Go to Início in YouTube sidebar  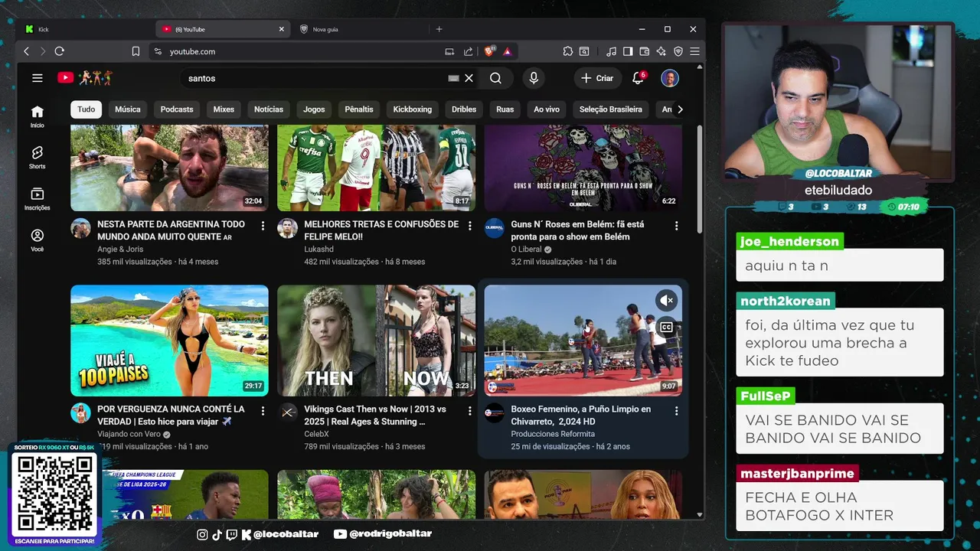(37, 116)
